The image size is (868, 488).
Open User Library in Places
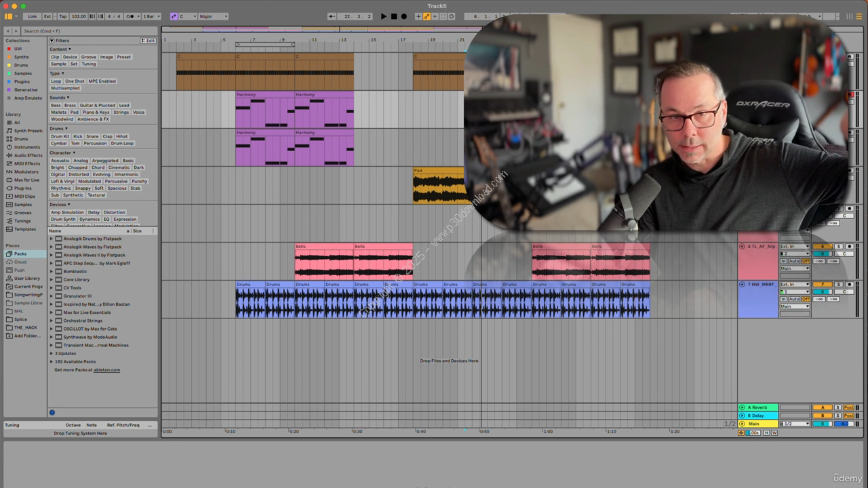pyautogui.click(x=26, y=278)
